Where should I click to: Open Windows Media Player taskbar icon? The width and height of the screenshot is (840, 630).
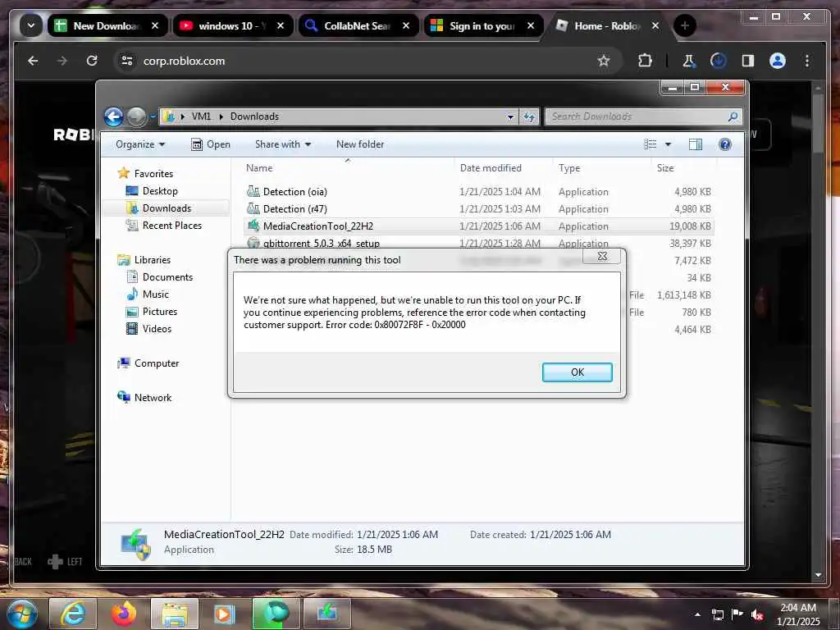(x=225, y=614)
